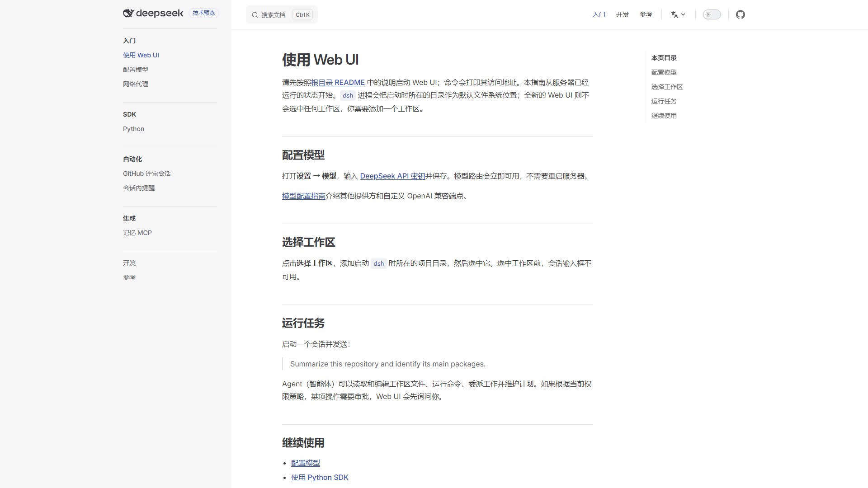
Task: Click the DeepSeek logo
Action: [x=153, y=13]
